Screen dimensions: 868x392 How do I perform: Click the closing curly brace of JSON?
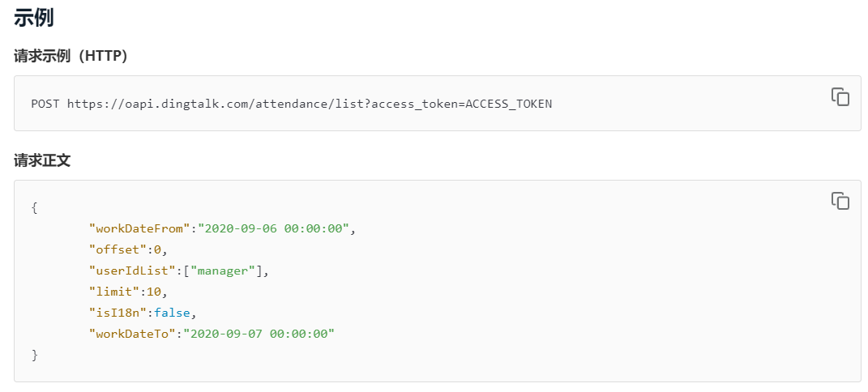click(x=34, y=355)
